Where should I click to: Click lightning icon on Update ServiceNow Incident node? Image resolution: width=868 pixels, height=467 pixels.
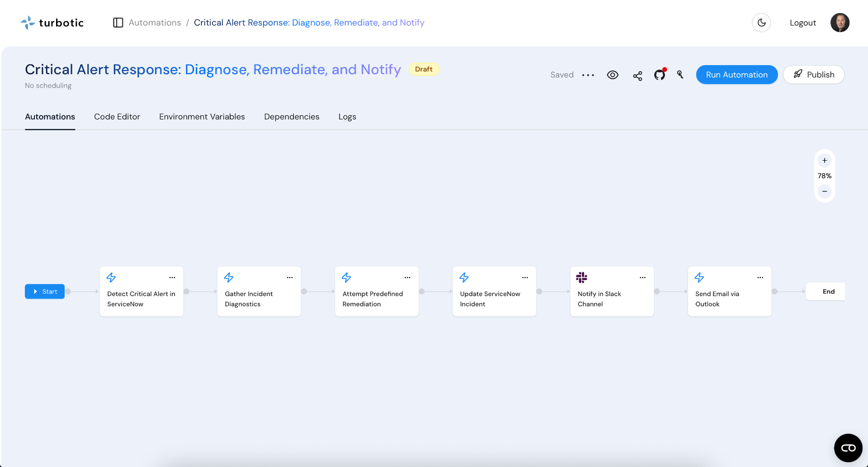pos(464,277)
